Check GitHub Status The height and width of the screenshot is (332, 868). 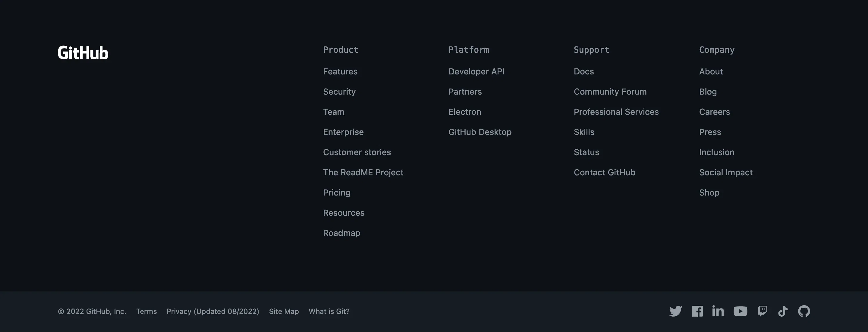pyautogui.click(x=586, y=152)
